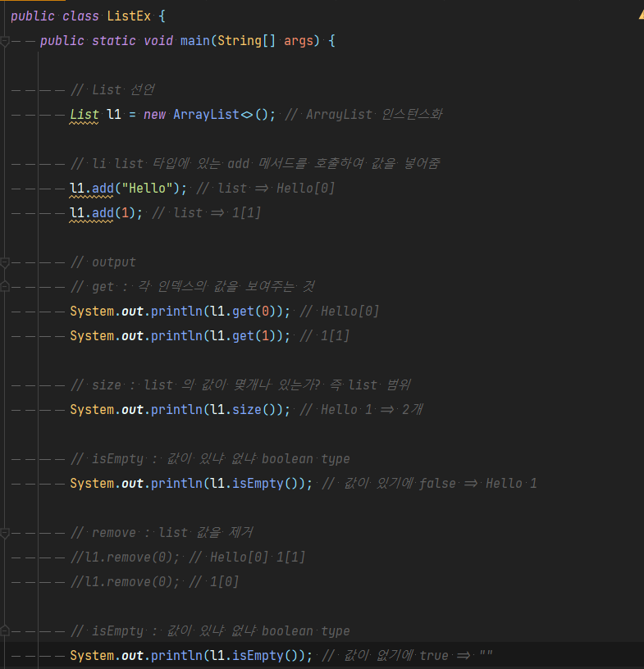
Task: Click the "Hello" string literal
Action: [x=147, y=189]
